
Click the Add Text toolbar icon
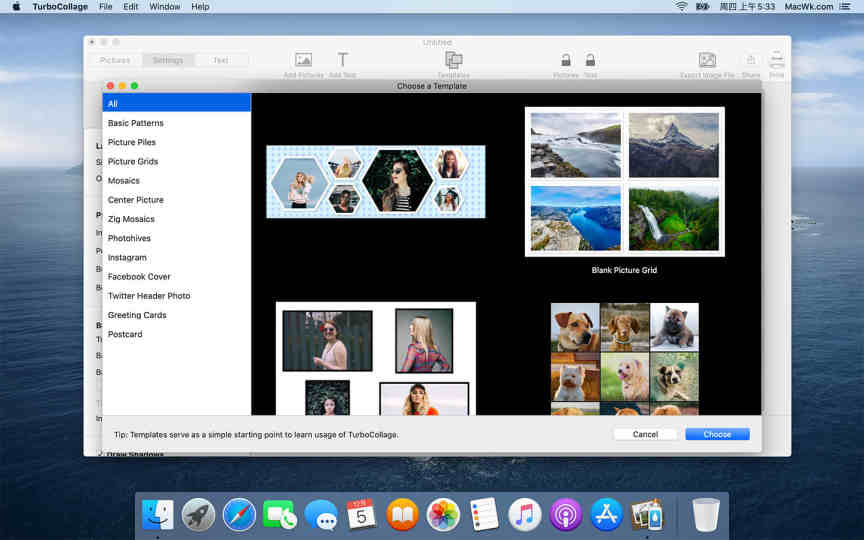(x=342, y=60)
